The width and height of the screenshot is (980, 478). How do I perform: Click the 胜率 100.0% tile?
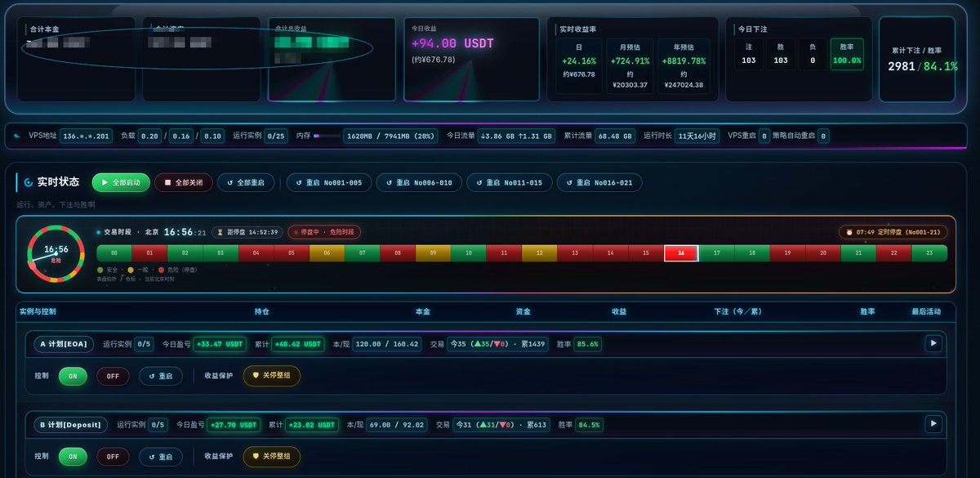pos(847,55)
